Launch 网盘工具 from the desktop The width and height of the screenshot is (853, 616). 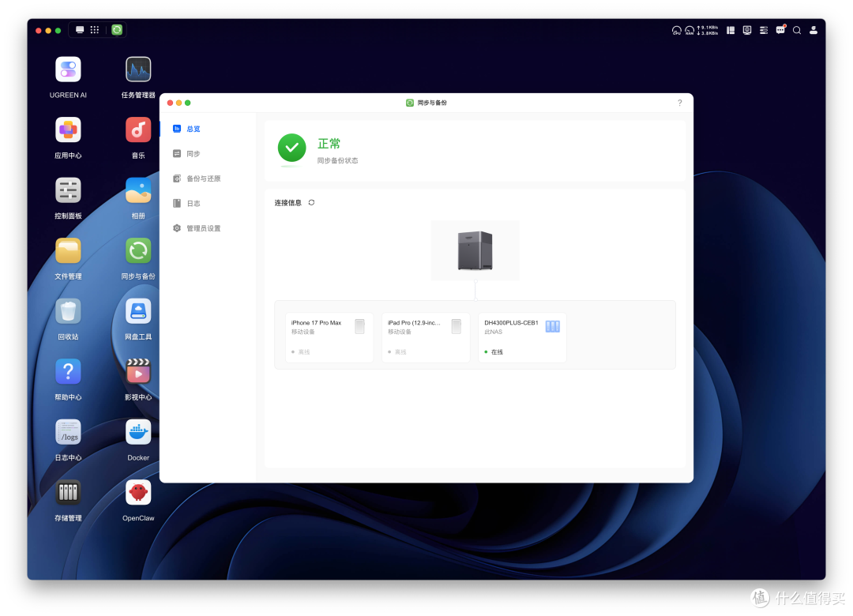point(138,311)
